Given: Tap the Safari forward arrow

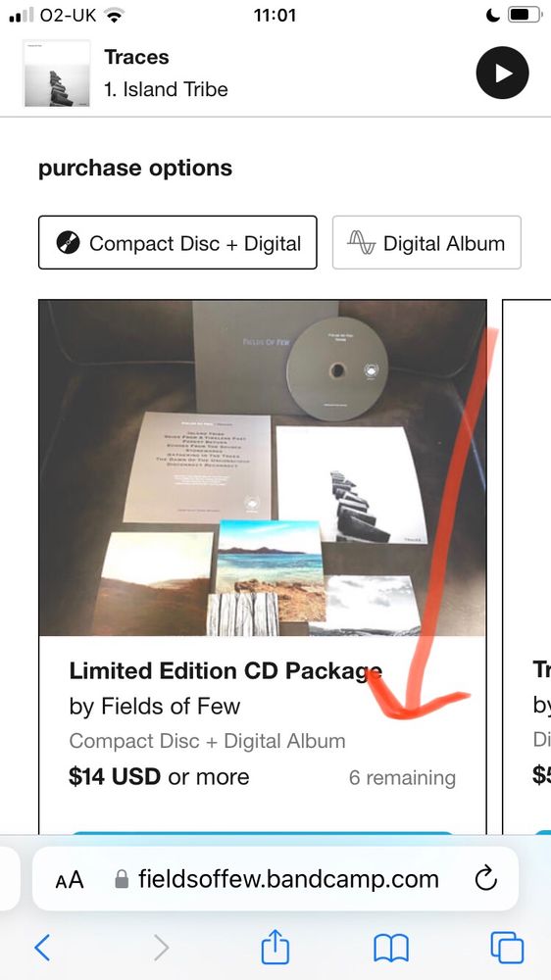Looking at the screenshot, I should (161, 948).
